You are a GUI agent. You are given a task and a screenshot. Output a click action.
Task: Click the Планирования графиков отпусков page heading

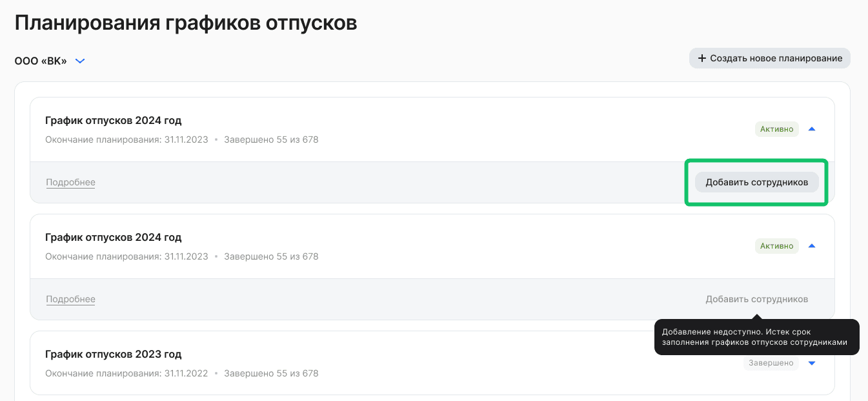click(x=186, y=23)
